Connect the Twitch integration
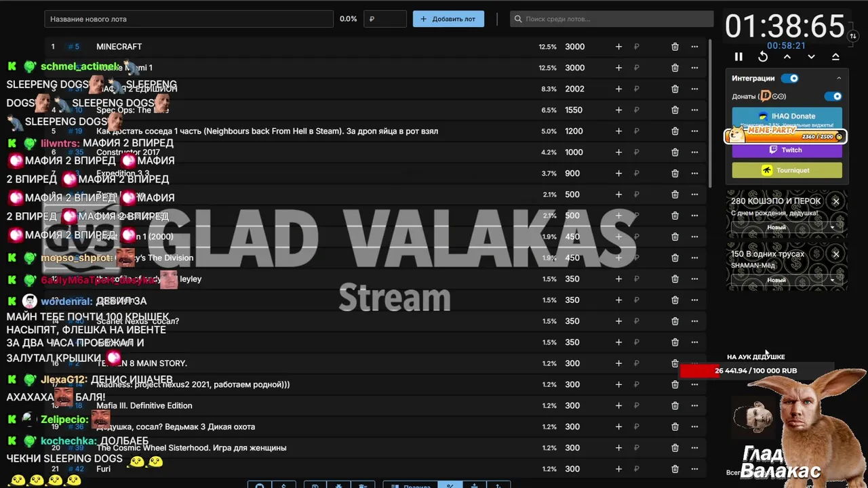This screenshot has height=488, width=868. (787, 150)
